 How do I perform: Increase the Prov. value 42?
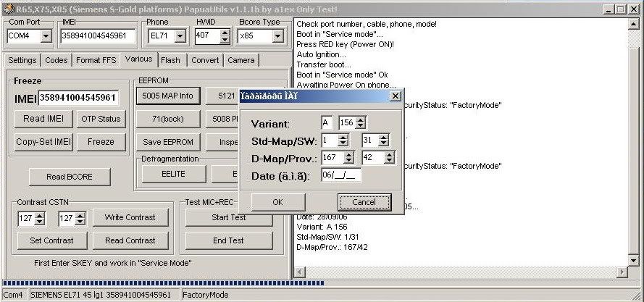pos(389,154)
